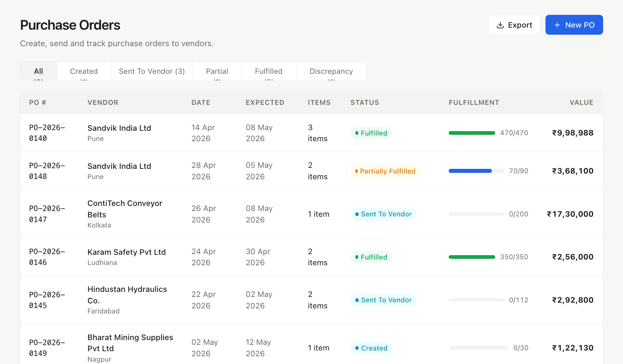Click the Export button

pos(514,25)
